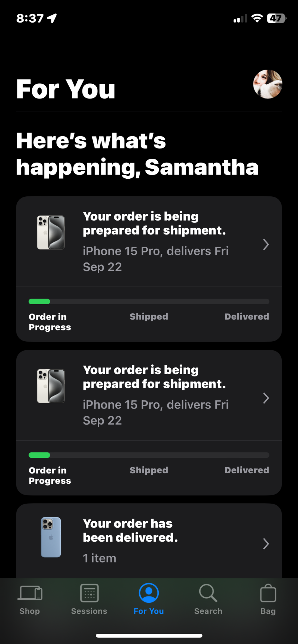
Task: Select the Sessions tab label
Action: [x=89, y=611]
